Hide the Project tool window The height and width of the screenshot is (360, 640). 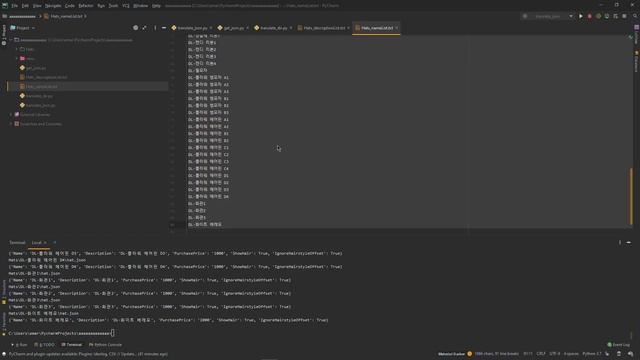(x=164, y=28)
